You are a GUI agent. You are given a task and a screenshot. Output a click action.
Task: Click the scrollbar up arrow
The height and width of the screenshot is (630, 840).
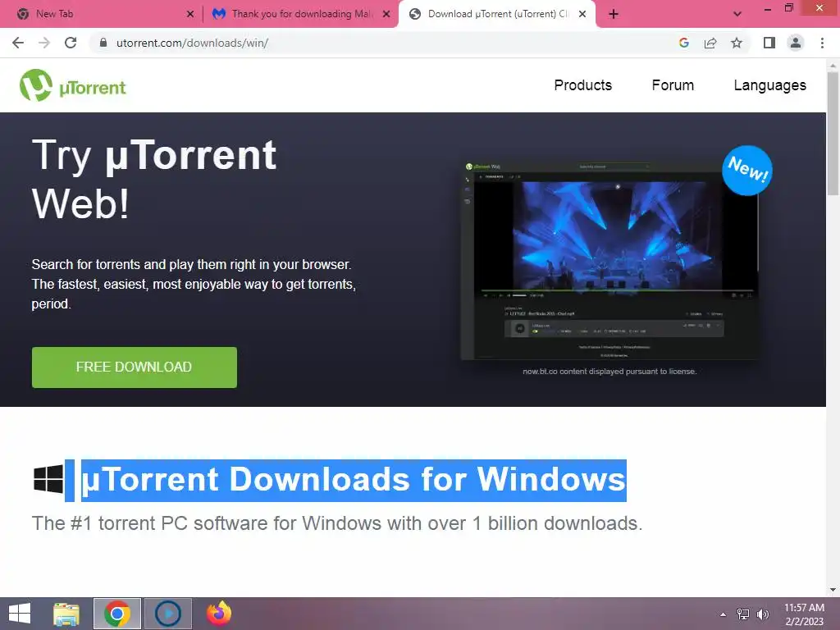point(833,66)
